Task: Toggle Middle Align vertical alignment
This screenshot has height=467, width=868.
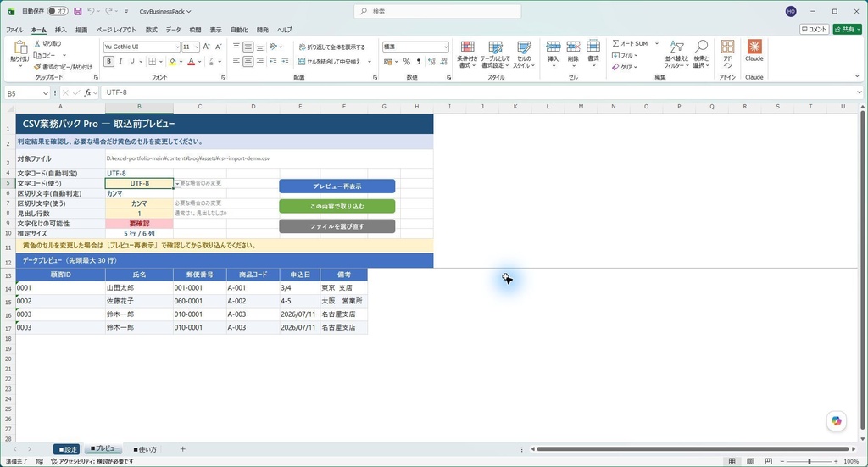Action: (248, 47)
